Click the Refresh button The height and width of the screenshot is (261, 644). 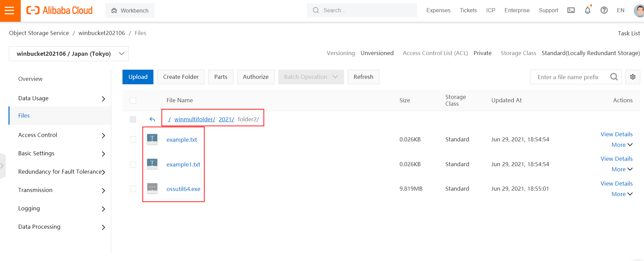click(x=363, y=77)
